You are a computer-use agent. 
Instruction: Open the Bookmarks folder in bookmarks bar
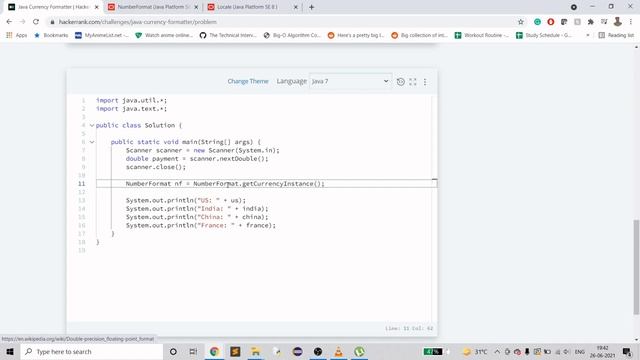51,36
